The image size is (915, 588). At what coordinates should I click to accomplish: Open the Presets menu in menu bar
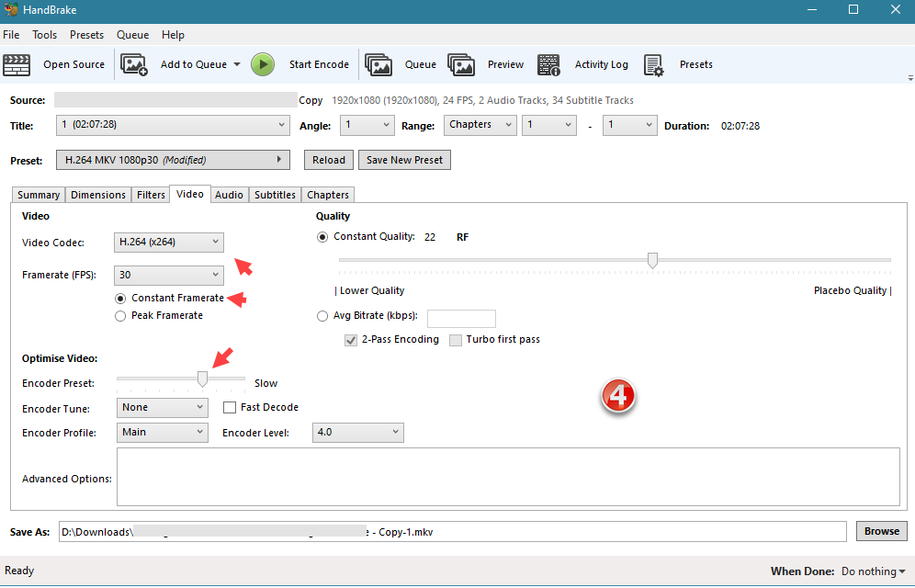click(x=86, y=35)
